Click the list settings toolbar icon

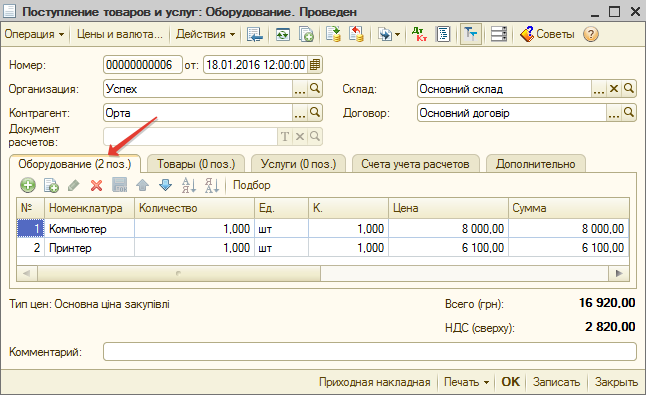tap(499, 34)
